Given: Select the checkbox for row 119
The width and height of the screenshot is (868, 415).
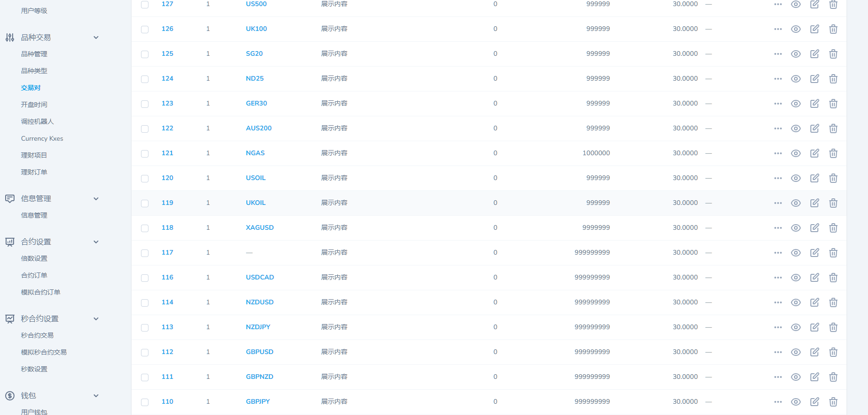Looking at the screenshot, I should (145, 204).
